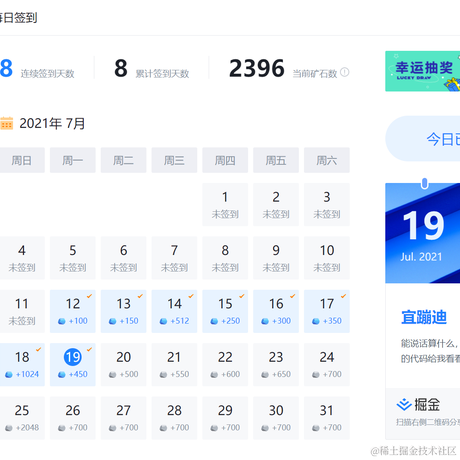Viewport: 460px width, 460px height.
Task: Click the ore icon beside +1024 on day 18
Action: click(9, 374)
